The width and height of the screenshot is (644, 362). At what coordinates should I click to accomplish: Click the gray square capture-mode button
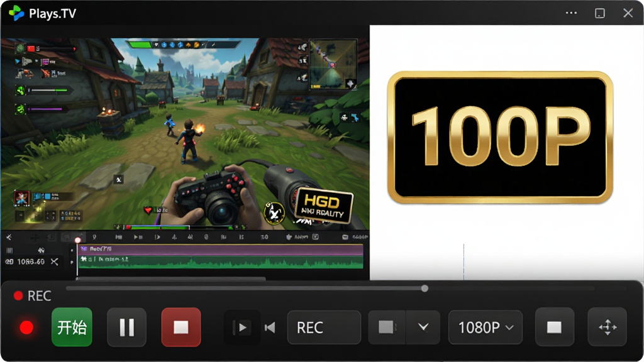pyautogui.click(x=387, y=327)
